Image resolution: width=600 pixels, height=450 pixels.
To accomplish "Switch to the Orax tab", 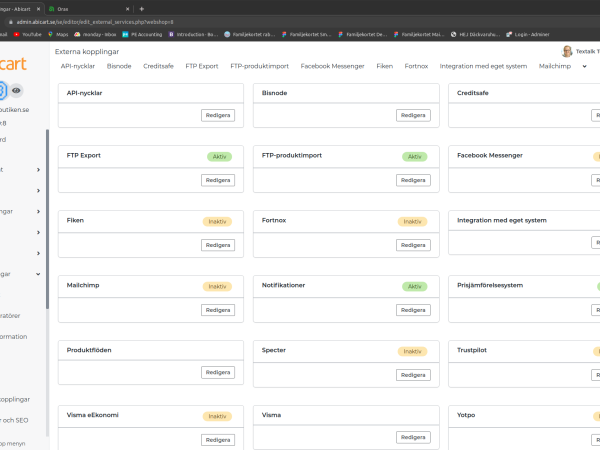I will [x=88, y=9].
